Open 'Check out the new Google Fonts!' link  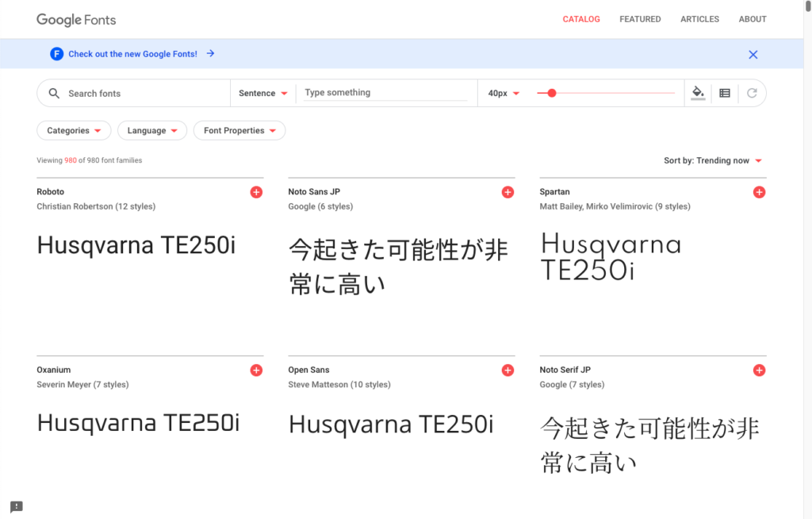click(x=132, y=54)
